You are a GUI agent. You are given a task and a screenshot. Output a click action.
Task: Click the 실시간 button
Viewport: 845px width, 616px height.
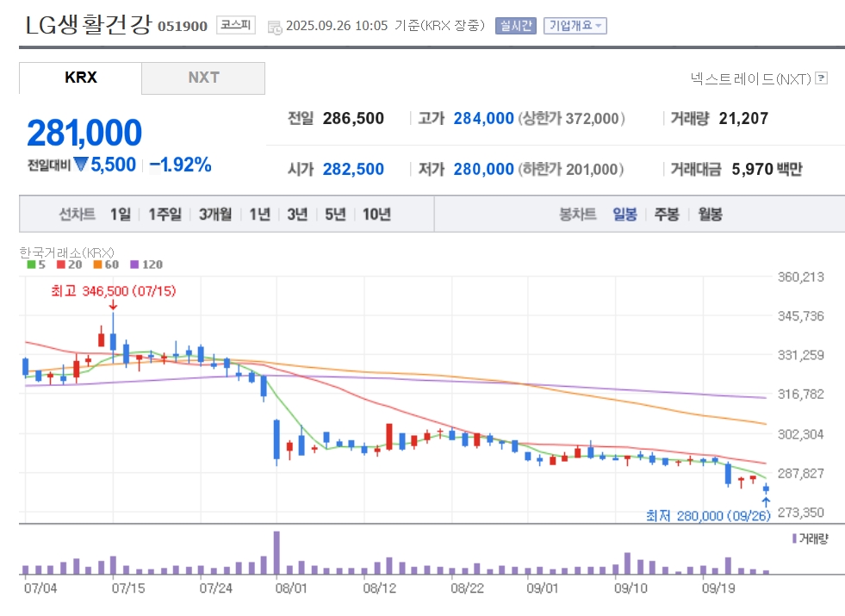(516, 25)
